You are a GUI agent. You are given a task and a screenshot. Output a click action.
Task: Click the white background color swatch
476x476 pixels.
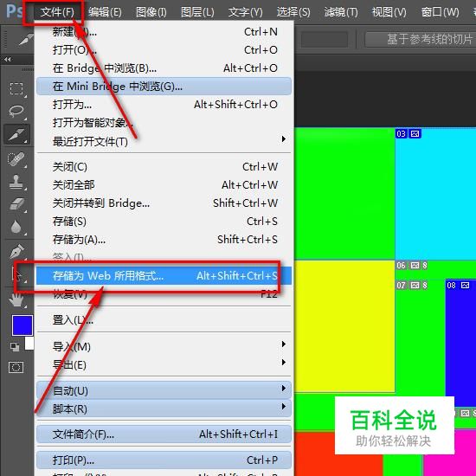click(x=29, y=344)
